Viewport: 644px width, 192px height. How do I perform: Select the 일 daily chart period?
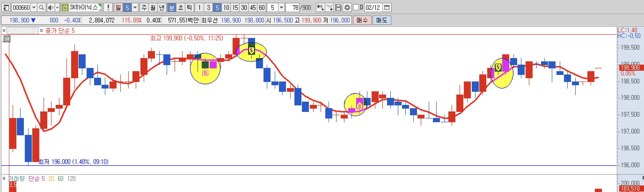[118, 7]
